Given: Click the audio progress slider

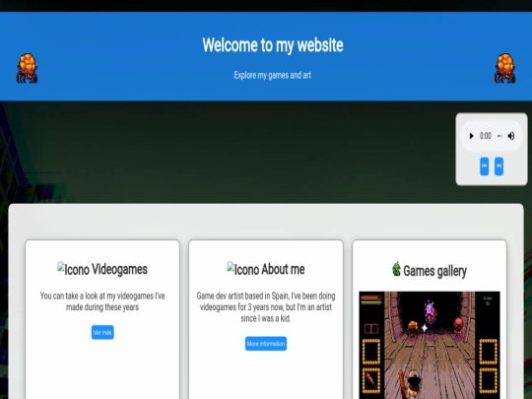Looking at the screenshot, I should point(499,136).
